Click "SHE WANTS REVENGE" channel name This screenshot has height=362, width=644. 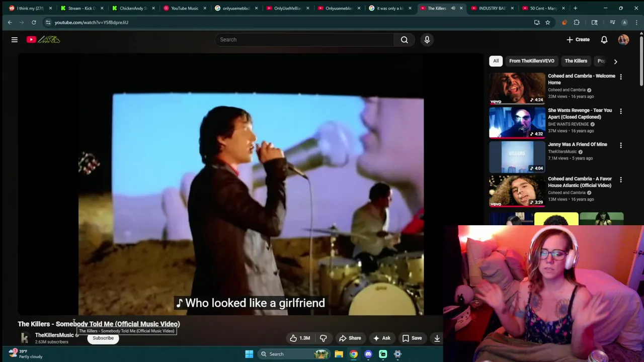click(568, 124)
